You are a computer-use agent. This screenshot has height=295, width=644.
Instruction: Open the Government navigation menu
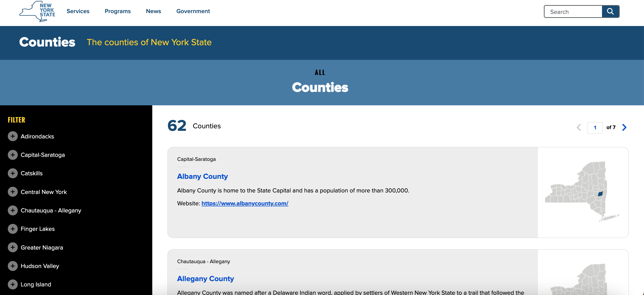click(x=193, y=11)
